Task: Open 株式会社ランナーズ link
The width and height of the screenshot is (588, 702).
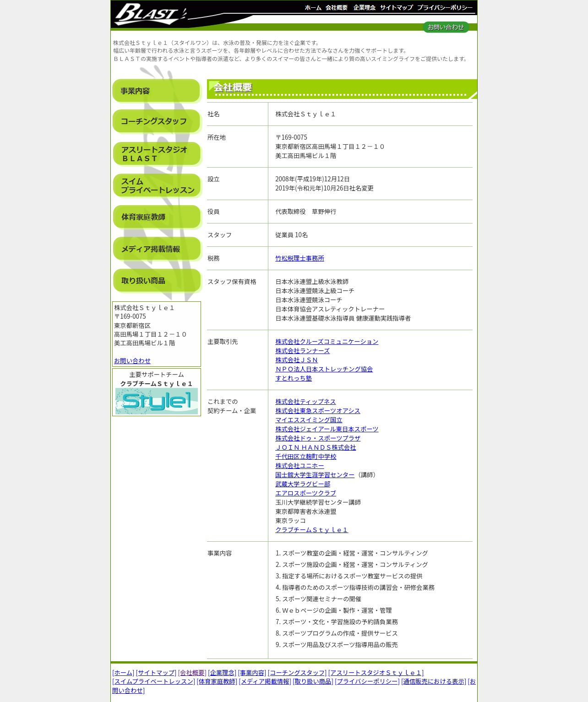Action: 302,351
